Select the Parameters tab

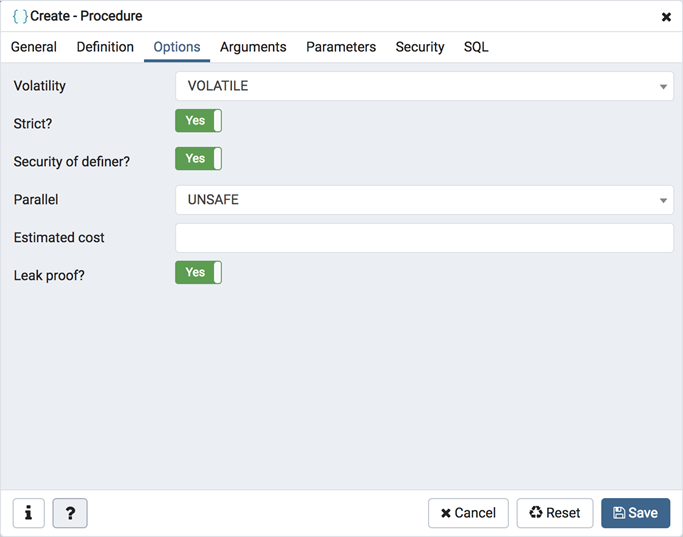pyautogui.click(x=341, y=47)
